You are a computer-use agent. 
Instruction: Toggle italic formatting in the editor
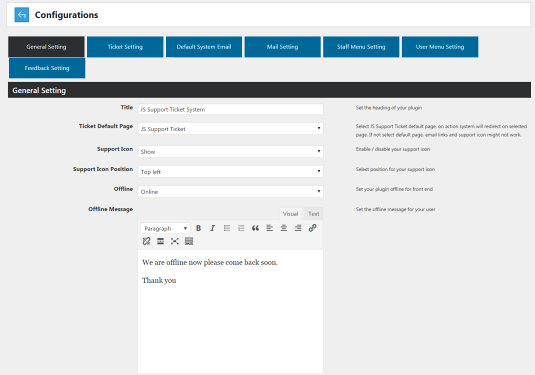click(x=213, y=228)
